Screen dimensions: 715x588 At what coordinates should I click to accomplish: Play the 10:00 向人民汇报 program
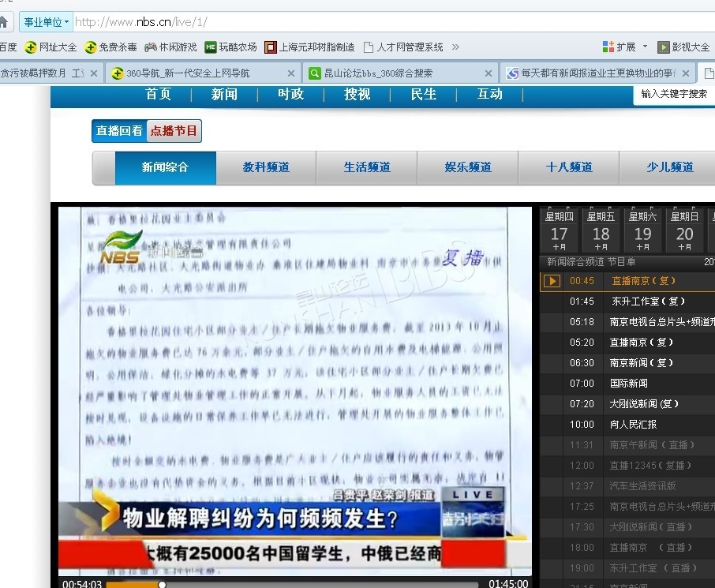click(x=627, y=425)
